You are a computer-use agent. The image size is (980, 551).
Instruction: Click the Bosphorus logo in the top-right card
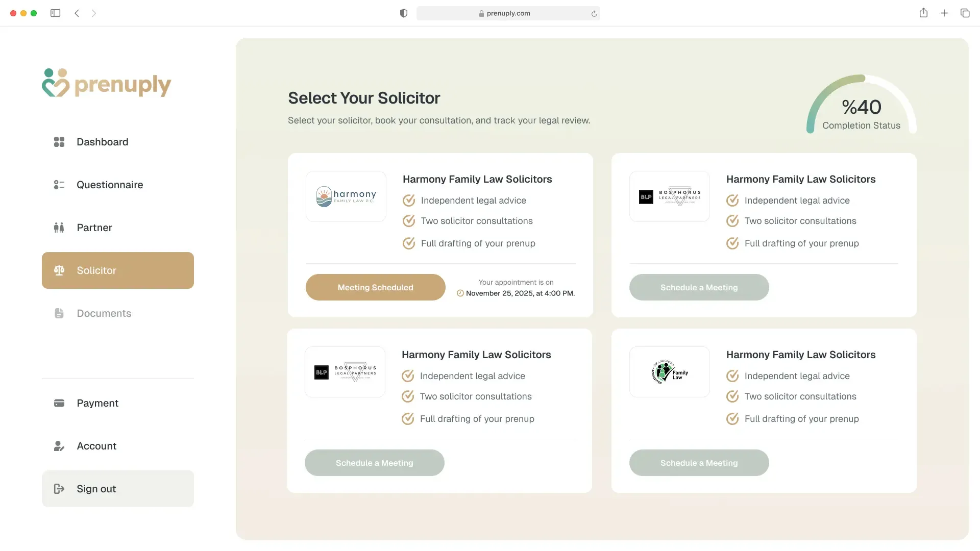[670, 196]
